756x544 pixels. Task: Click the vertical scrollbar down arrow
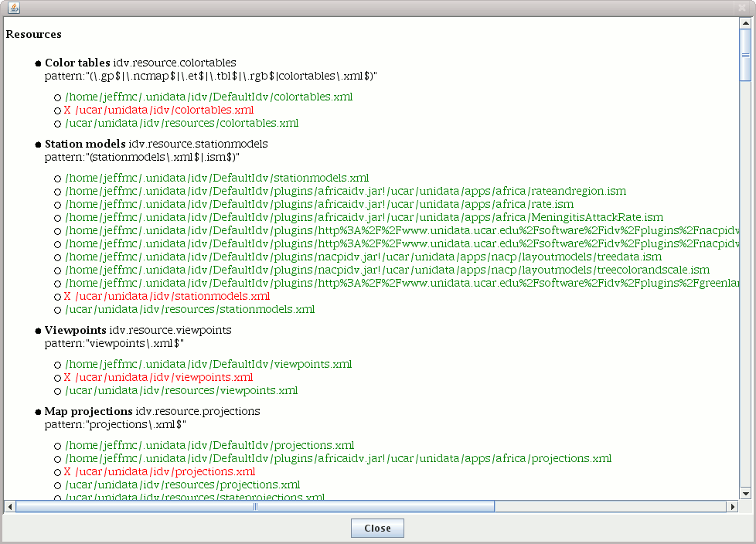coord(745,493)
